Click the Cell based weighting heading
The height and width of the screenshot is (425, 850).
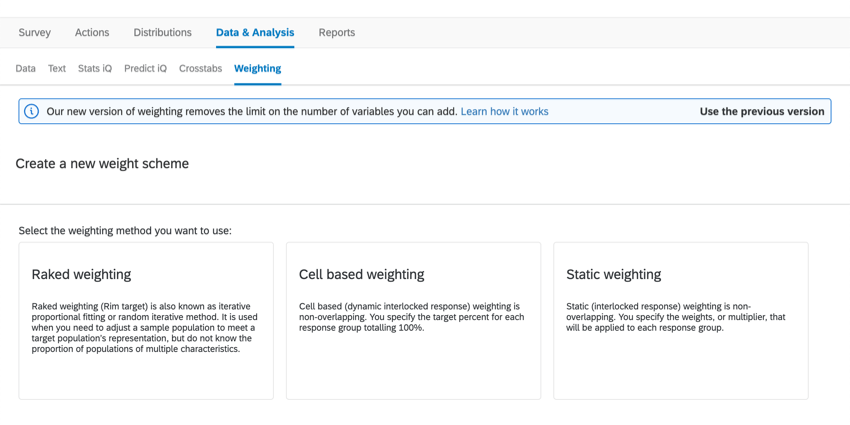tap(362, 274)
